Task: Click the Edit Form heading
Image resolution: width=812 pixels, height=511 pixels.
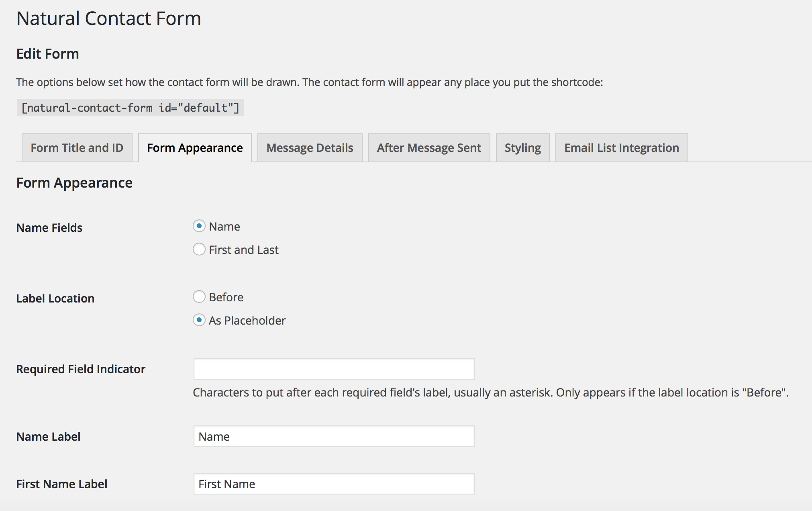Action: (x=47, y=54)
